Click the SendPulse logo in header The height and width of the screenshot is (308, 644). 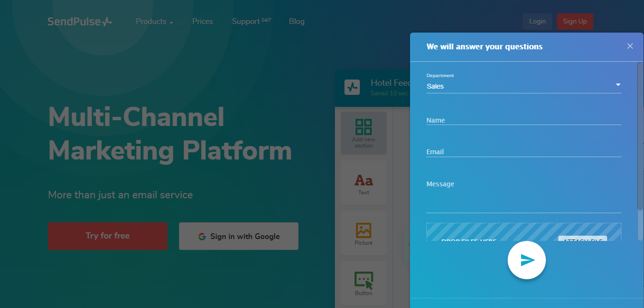pyautogui.click(x=80, y=22)
